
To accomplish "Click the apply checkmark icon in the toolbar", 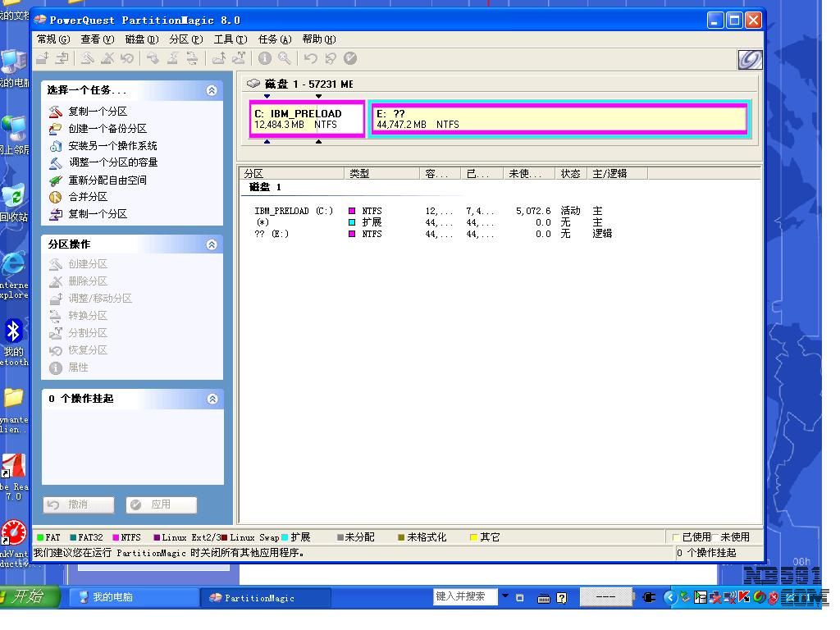I will (x=350, y=58).
